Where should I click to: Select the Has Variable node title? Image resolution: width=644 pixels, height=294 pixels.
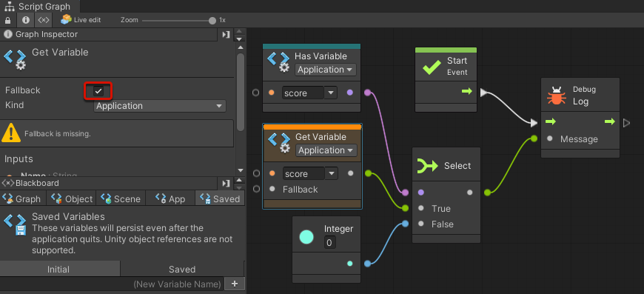point(321,56)
